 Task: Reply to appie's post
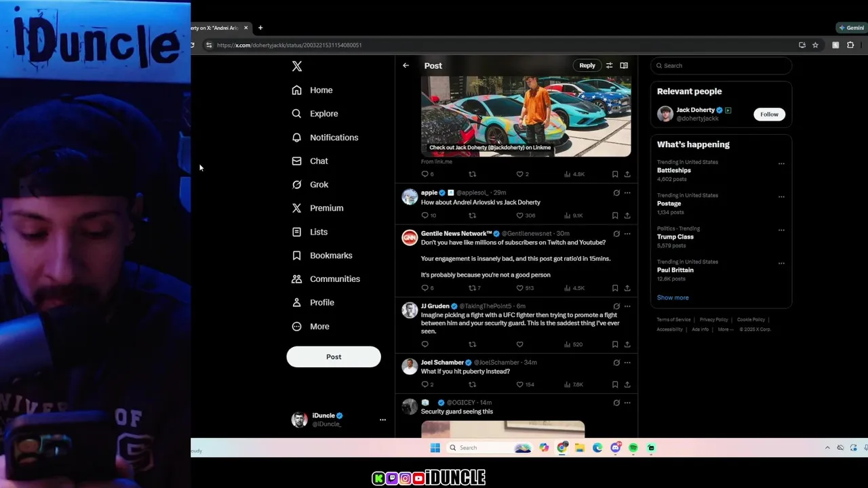coord(425,216)
